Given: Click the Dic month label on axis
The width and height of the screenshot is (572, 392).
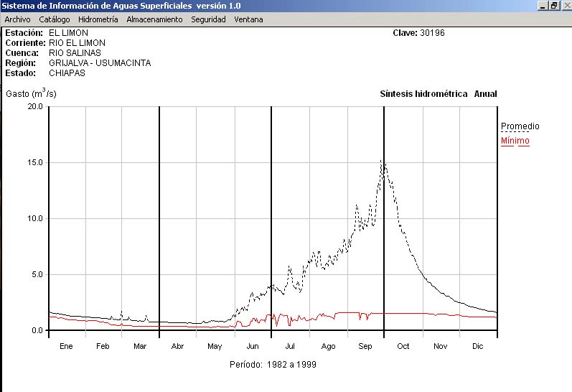Looking at the screenshot, I should pos(478,346).
